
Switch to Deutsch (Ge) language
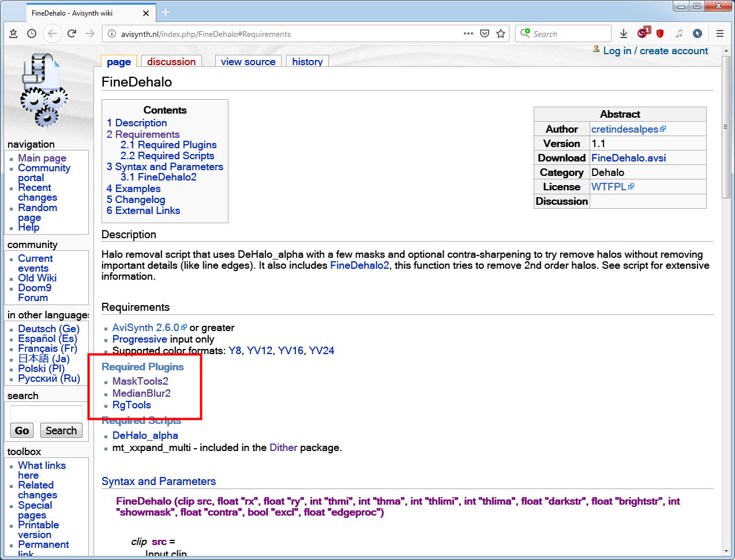point(48,329)
